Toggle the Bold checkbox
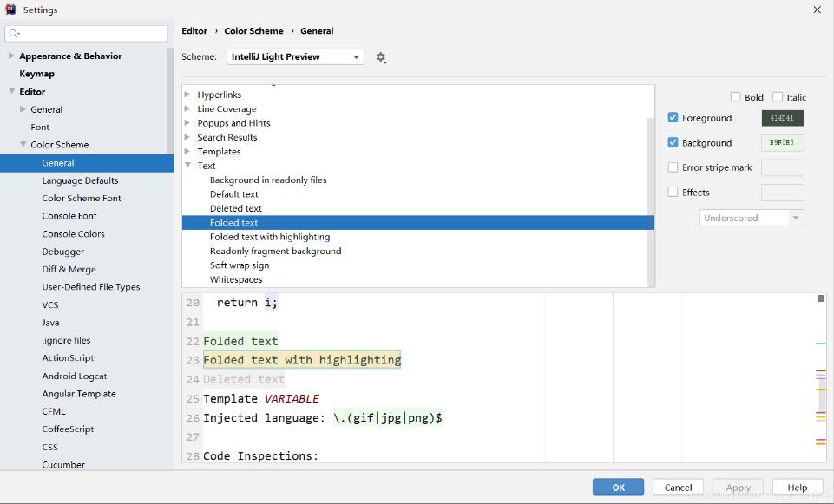Viewport: 834px width, 504px height. (736, 97)
